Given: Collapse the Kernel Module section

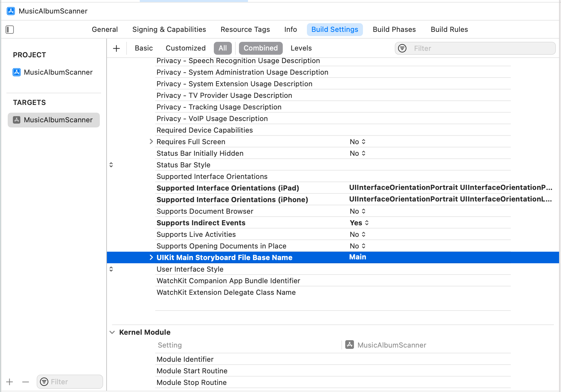Looking at the screenshot, I should [112, 332].
